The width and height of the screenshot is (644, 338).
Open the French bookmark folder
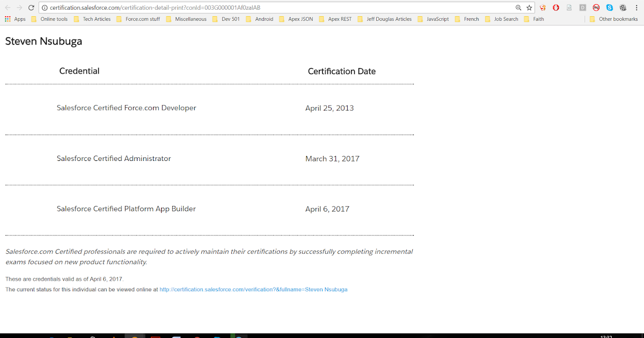(x=467, y=19)
